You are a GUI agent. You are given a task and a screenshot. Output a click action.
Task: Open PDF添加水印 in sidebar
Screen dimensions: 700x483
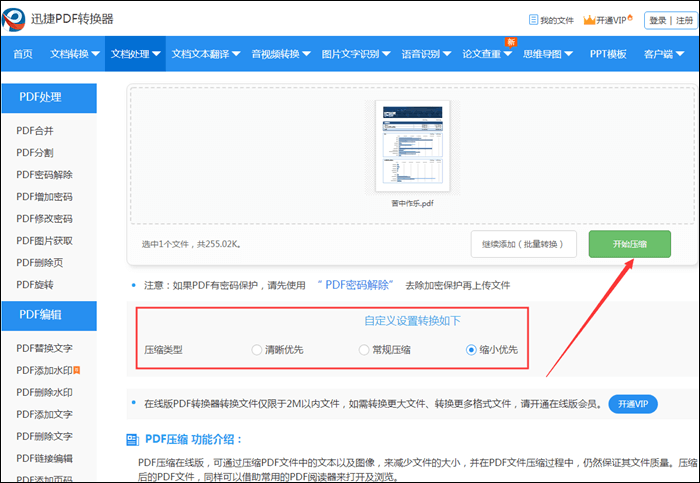pyautogui.click(x=44, y=370)
